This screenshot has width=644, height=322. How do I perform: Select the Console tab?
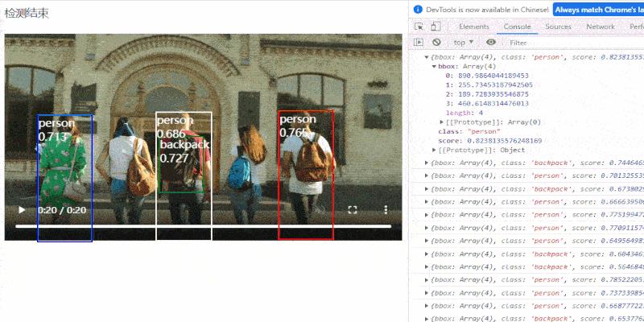(517, 27)
